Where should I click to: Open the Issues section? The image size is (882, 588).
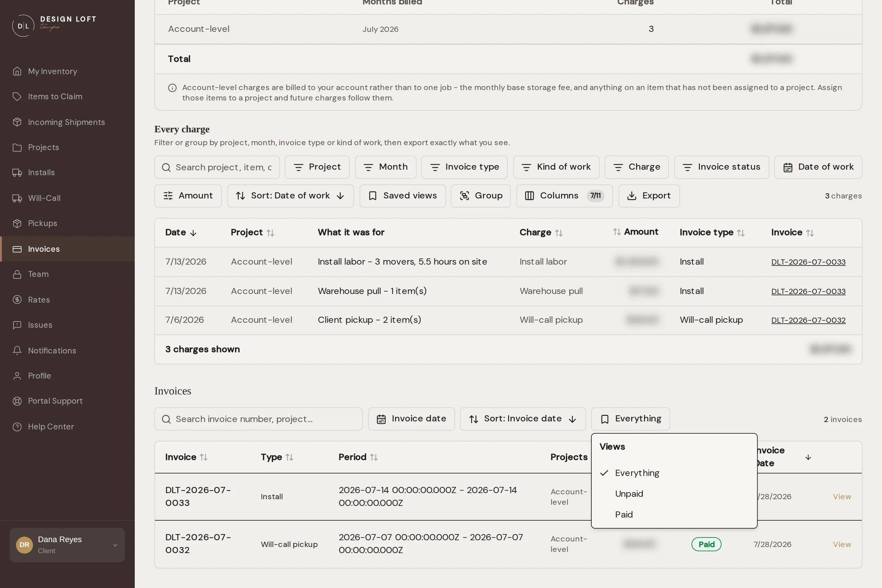[x=67, y=325]
